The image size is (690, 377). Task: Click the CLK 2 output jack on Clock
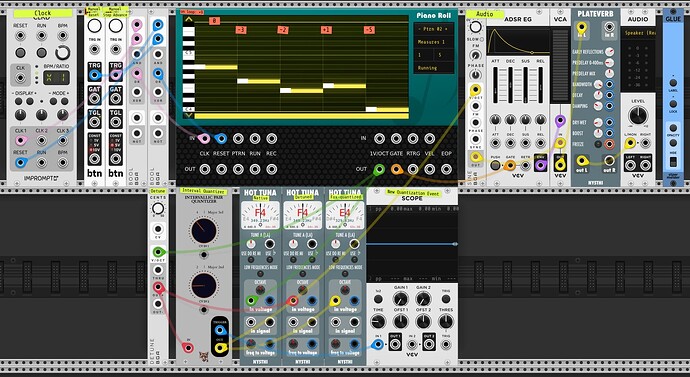click(41, 140)
